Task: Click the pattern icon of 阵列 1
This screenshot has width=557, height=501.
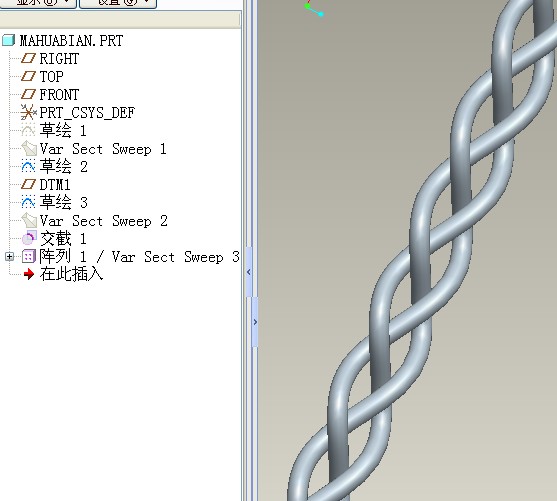Action: [x=29, y=257]
